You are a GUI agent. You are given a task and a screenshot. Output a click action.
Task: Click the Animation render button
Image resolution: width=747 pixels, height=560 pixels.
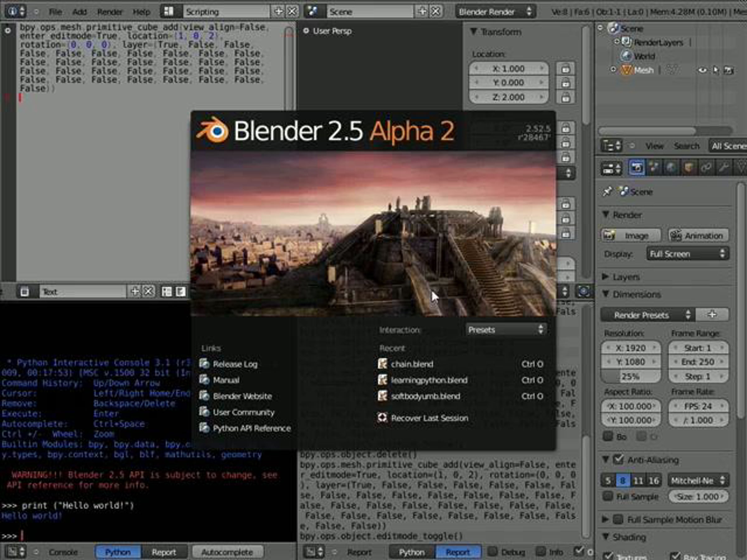click(698, 235)
